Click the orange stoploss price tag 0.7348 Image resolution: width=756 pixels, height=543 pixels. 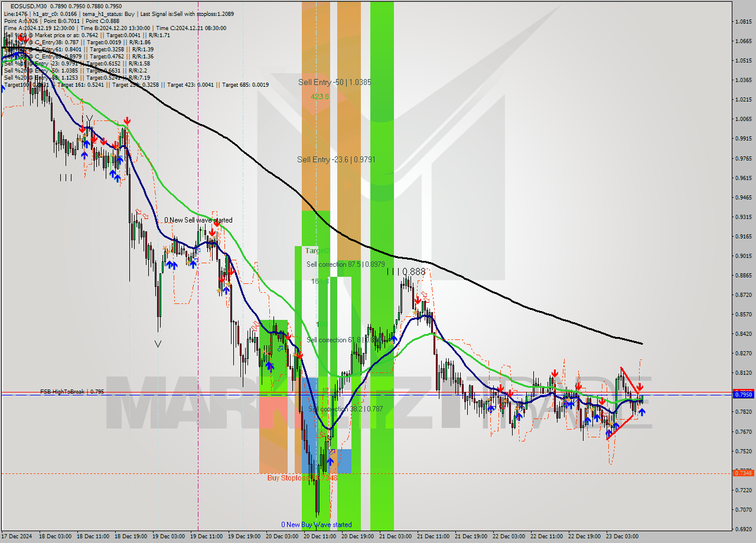[x=742, y=473]
